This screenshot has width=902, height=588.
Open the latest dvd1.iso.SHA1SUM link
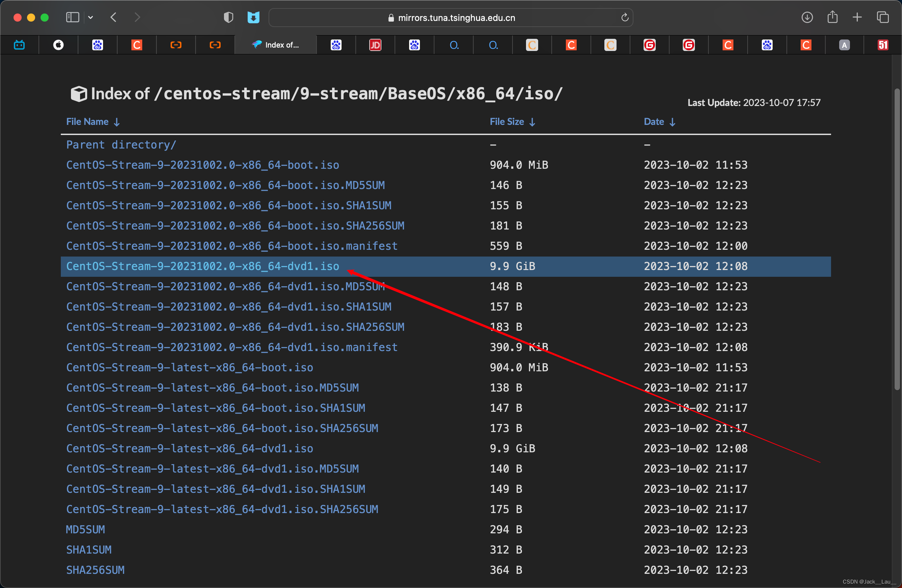(x=216, y=489)
